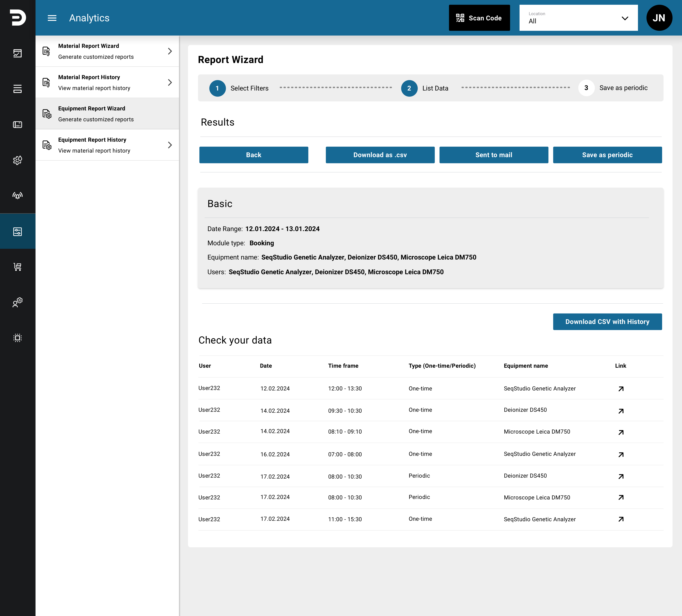The image size is (682, 616).
Task: Open link arrow for 16.02.2024 SeqStudio booking
Action: (x=621, y=455)
